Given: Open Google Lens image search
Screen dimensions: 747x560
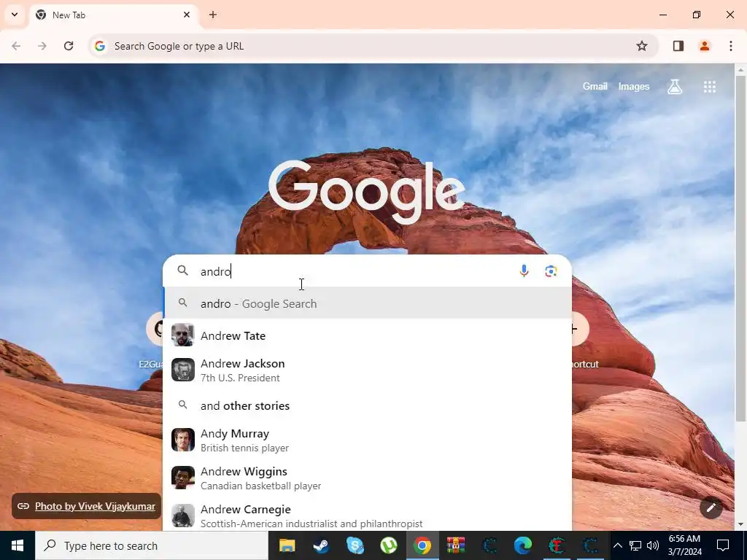Looking at the screenshot, I should [551, 271].
